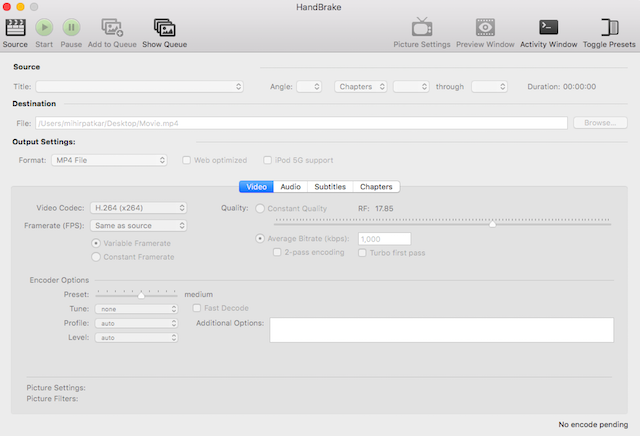Select Constant Framerate radio button

coord(96,257)
